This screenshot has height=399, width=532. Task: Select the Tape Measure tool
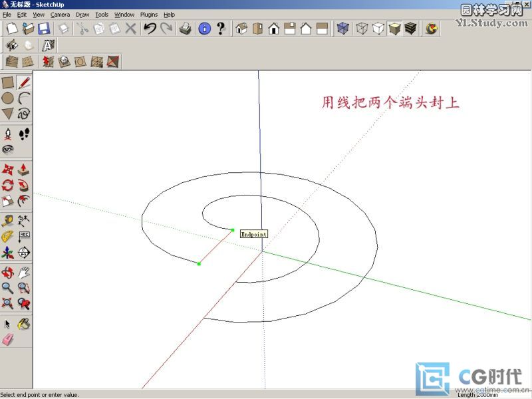[7, 221]
